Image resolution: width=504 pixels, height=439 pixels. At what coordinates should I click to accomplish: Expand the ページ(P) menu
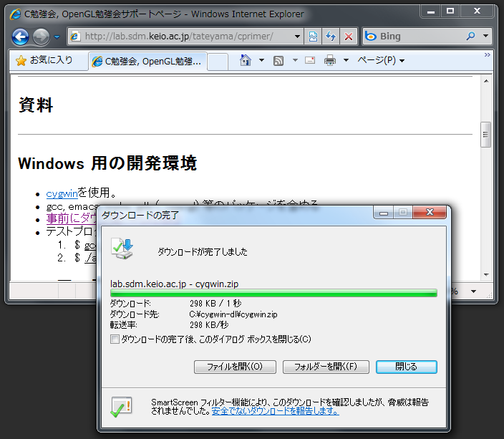point(381,61)
